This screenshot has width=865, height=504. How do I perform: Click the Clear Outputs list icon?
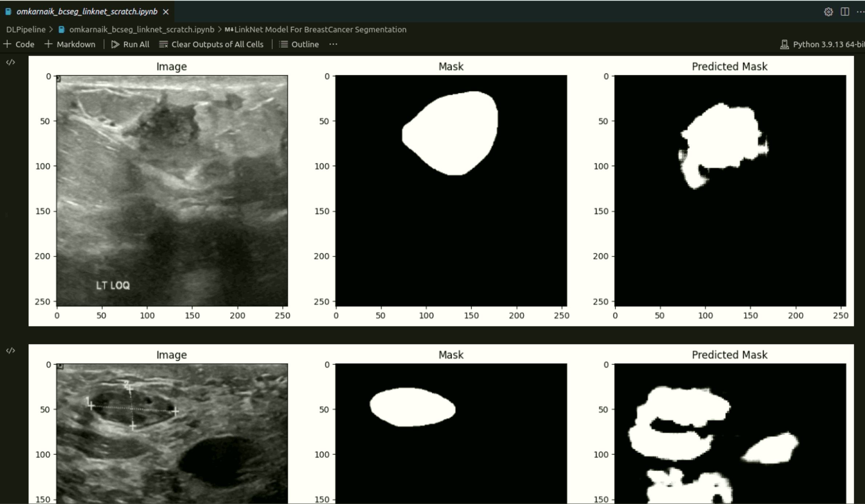pos(163,44)
